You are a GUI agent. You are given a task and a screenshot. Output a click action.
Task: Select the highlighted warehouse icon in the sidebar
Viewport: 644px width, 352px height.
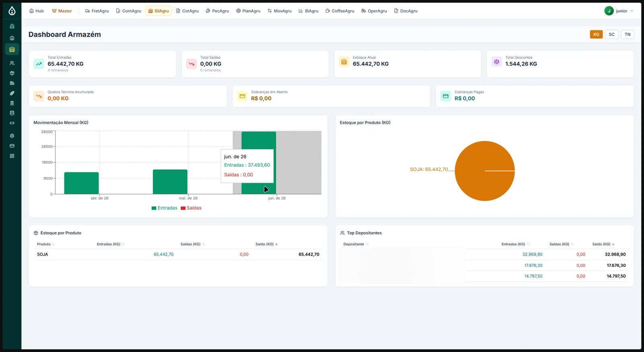pyautogui.click(x=12, y=49)
